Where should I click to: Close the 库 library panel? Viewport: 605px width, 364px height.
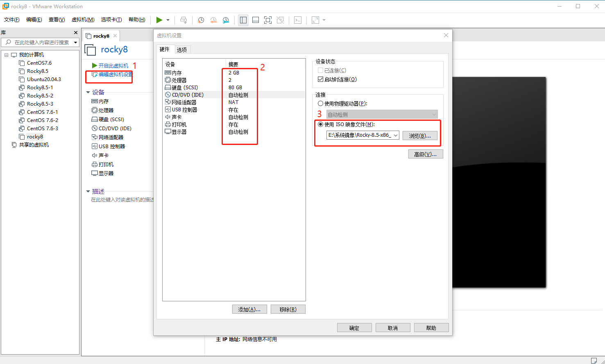[75, 33]
